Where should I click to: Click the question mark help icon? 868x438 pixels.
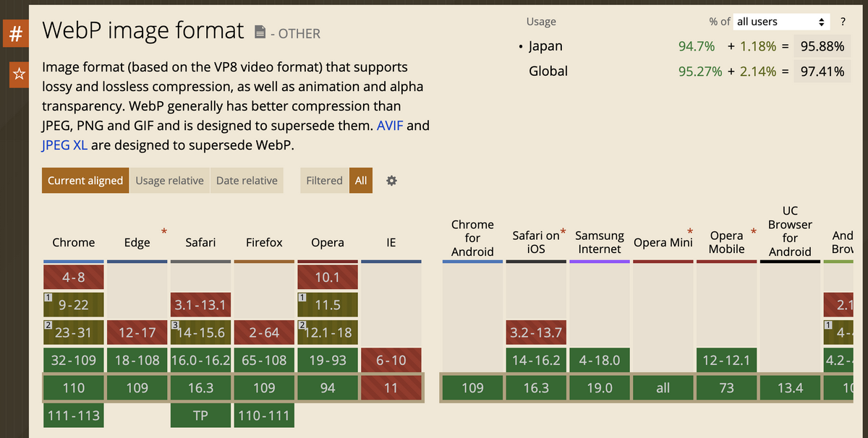click(843, 22)
